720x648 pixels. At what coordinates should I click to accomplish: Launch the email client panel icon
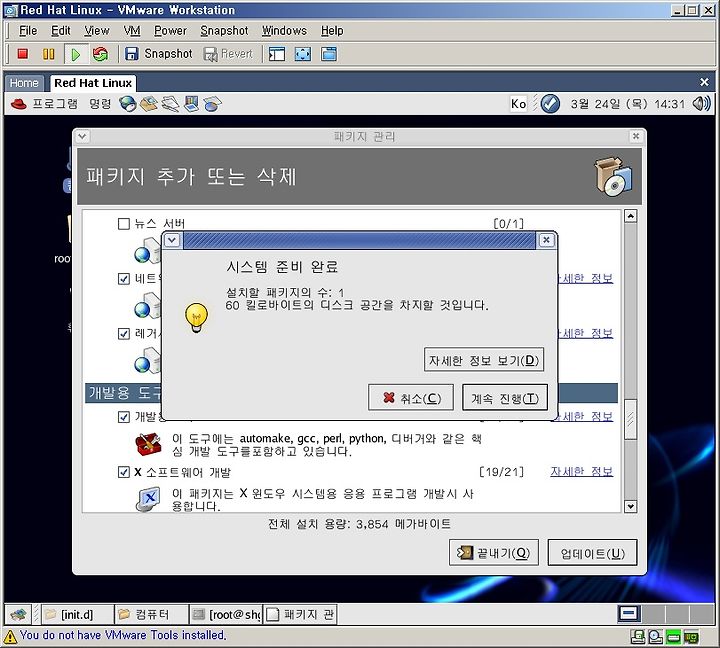(149, 104)
